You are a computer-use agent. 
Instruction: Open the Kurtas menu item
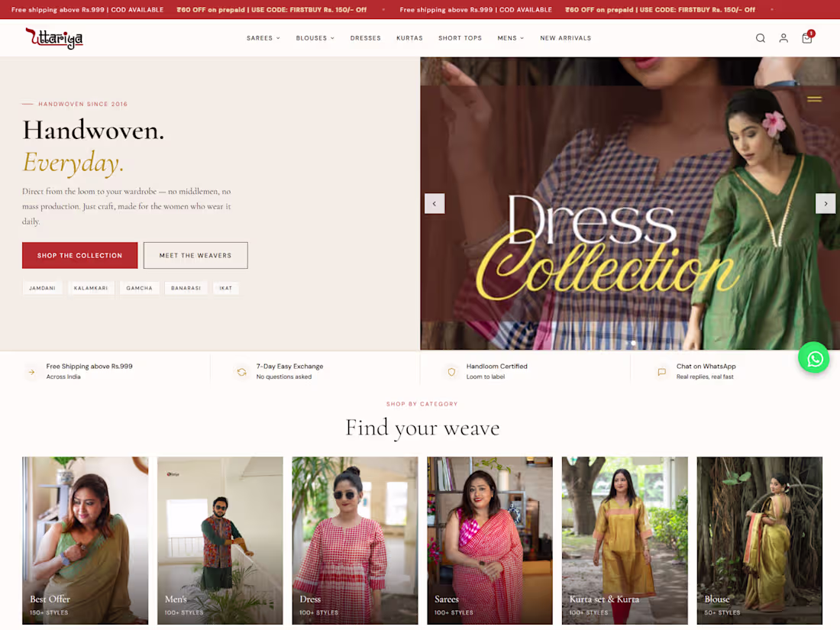tap(409, 38)
